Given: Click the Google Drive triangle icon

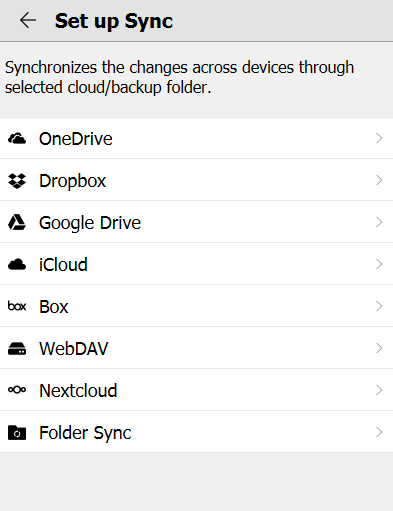Looking at the screenshot, I should coord(17,222).
